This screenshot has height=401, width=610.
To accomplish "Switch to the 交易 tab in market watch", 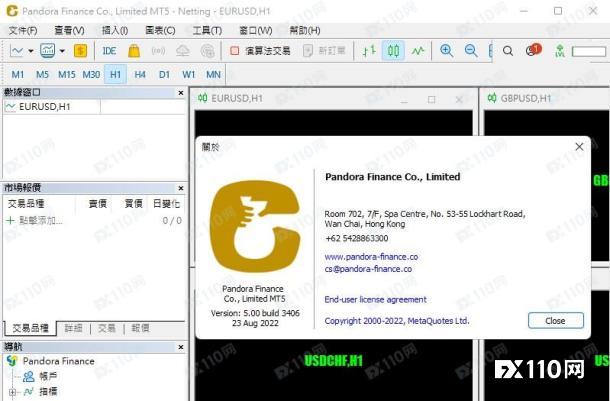I will click(x=107, y=328).
